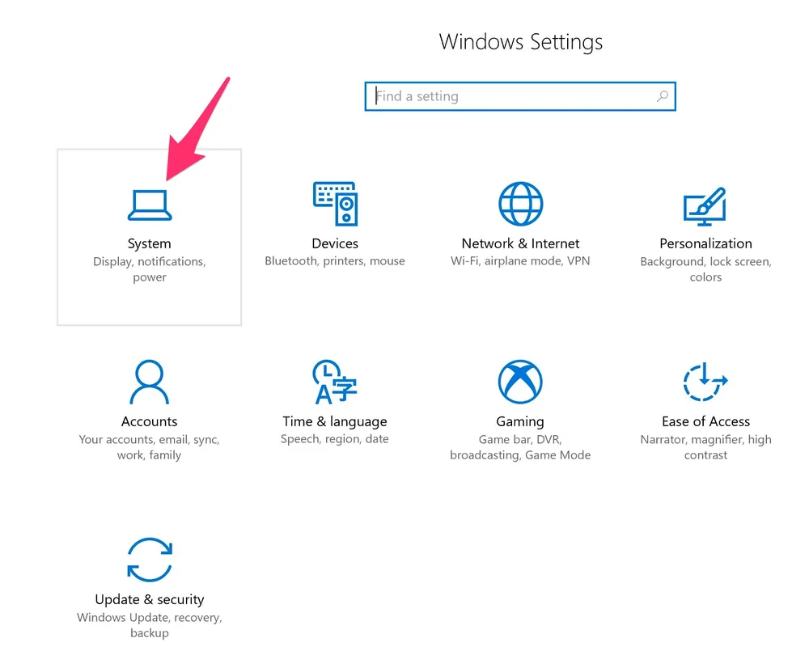Open the System laptop icon
Image resolution: width=809 pixels, height=672 pixels.
[150, 205]
